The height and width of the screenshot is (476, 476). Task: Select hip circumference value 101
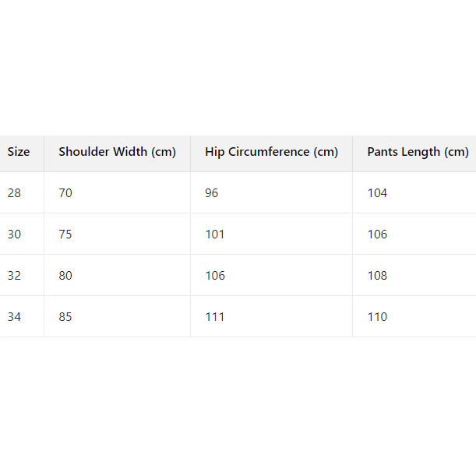(215, 234)
